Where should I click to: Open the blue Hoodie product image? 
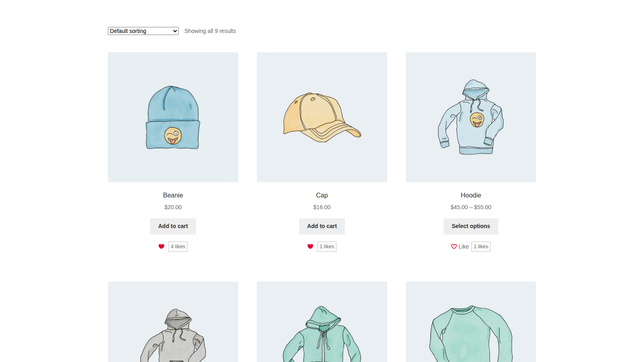pos(471,117)
